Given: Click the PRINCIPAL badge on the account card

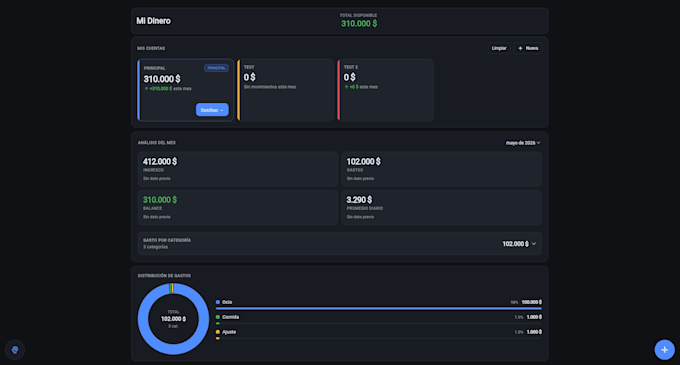Looking at the screenshot, I should tap(216, 68).
